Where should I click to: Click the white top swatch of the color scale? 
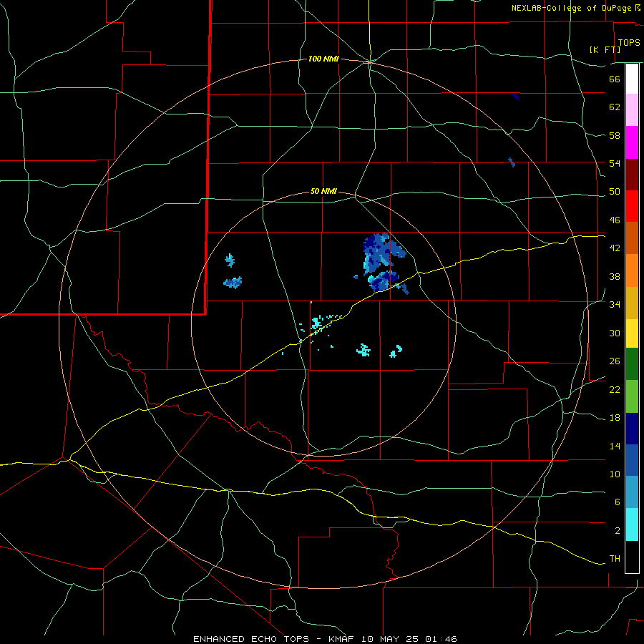click(632, 79)
